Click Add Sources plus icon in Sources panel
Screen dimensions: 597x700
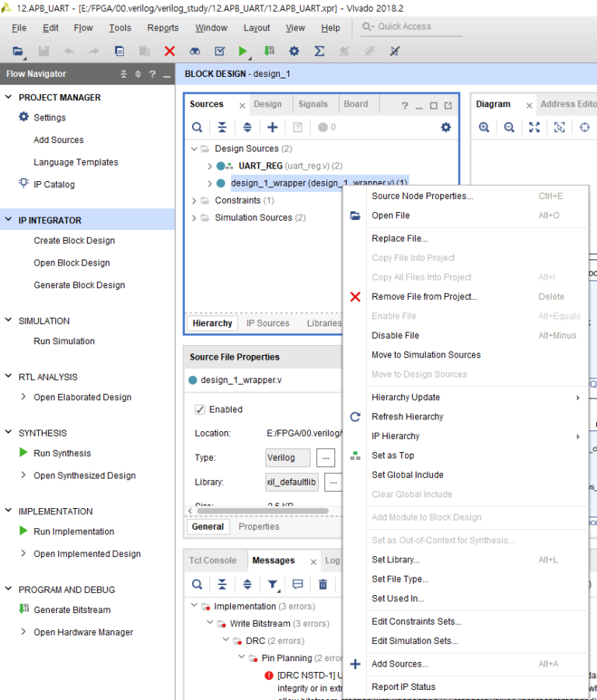point(272,127)
